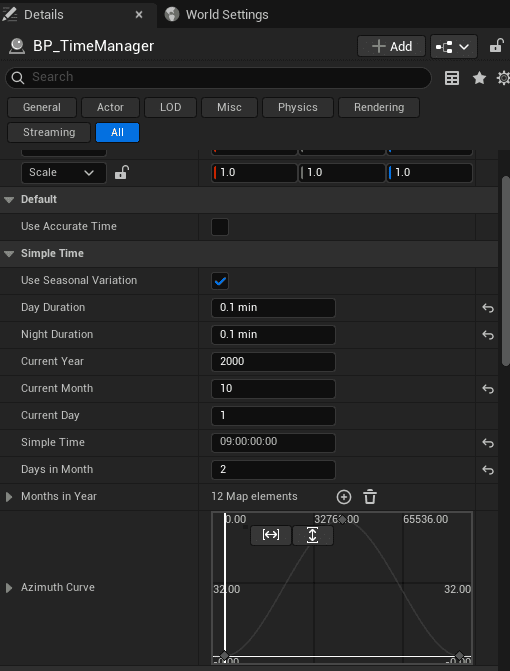The image size is (510, 671).
Task: Toggle the Scale ratio lock icon
Action: point(122,173)
